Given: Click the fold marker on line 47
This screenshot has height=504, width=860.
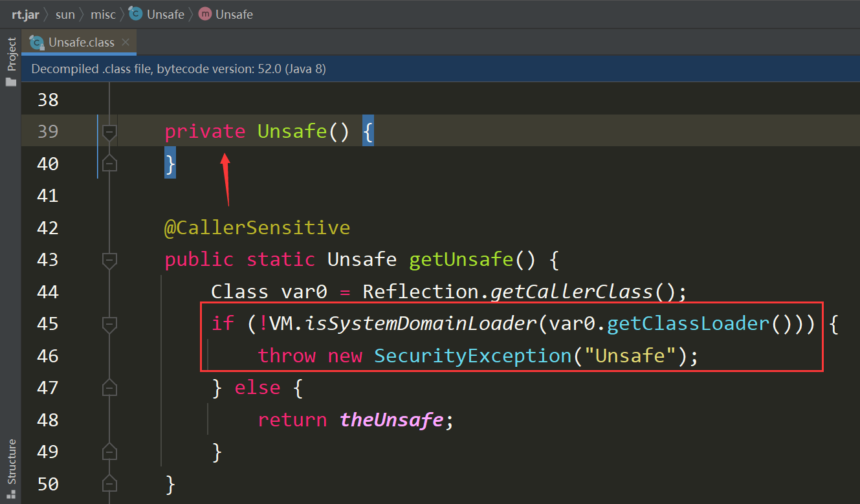Looking at the screenshot, I should [109, 388].
